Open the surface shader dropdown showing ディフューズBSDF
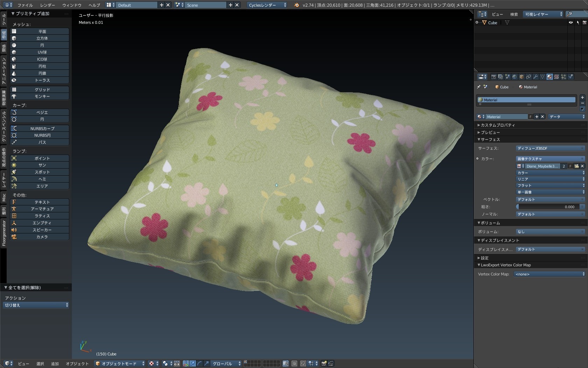 pos(549,148)
